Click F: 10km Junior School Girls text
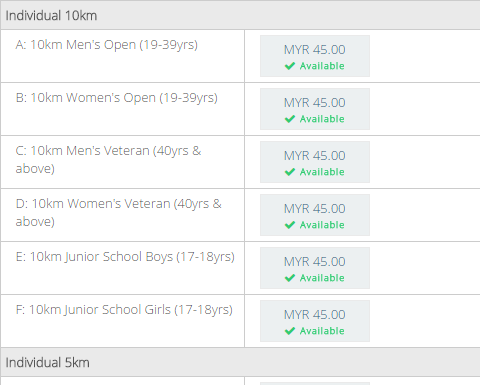480x385 pixels. (124, 310)
